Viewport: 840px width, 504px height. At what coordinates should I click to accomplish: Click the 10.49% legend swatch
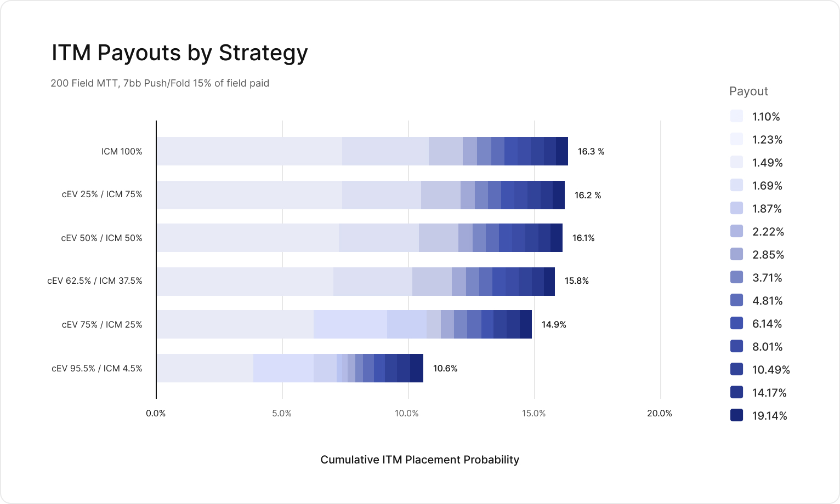pos(736,369)
